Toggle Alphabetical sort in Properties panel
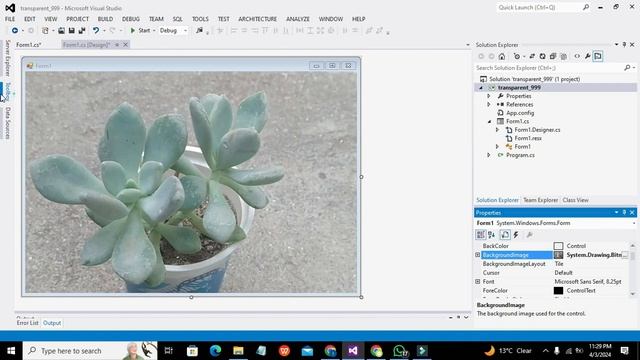 point(492,235)
